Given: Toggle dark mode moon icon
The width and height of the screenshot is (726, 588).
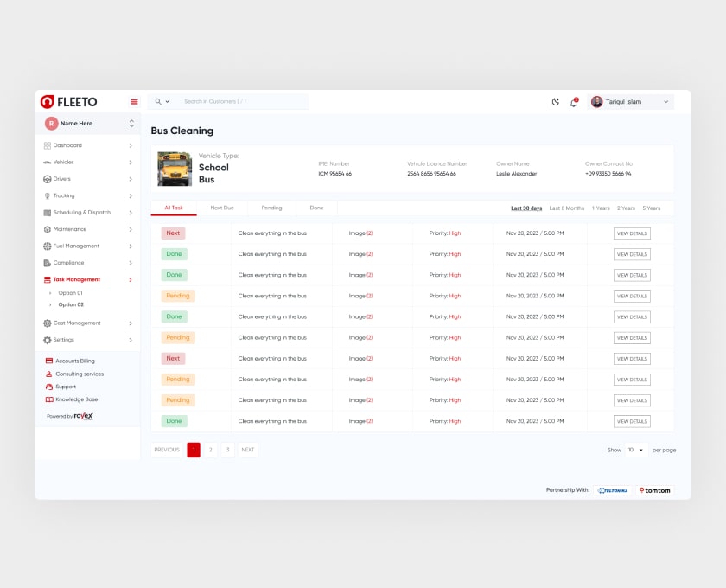Looking at the screenshot, I should click(x=556, y=102).
